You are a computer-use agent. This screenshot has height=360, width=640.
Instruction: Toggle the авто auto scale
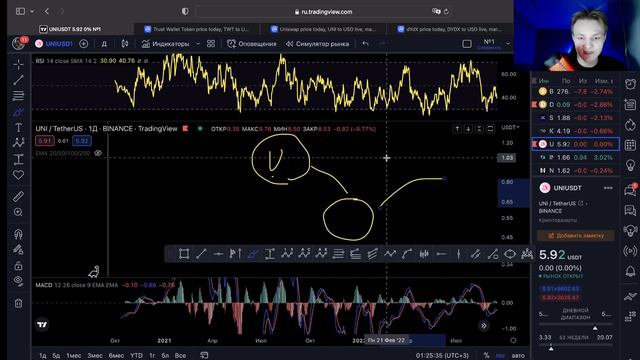[518, 356]
